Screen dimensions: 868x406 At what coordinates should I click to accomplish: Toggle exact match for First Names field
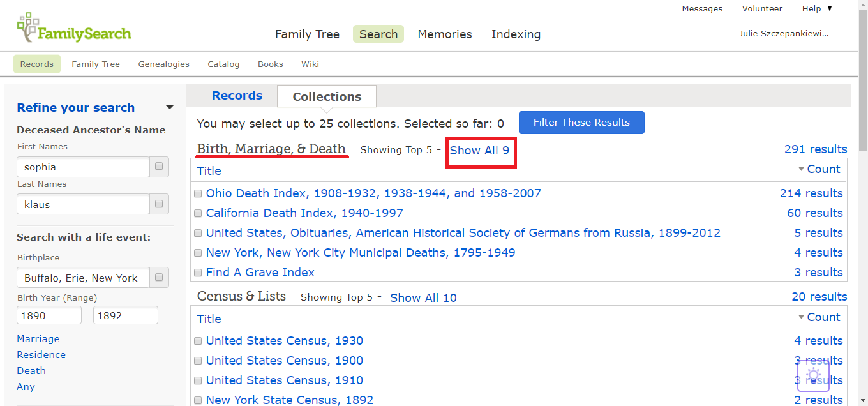[x=159, y=167]
